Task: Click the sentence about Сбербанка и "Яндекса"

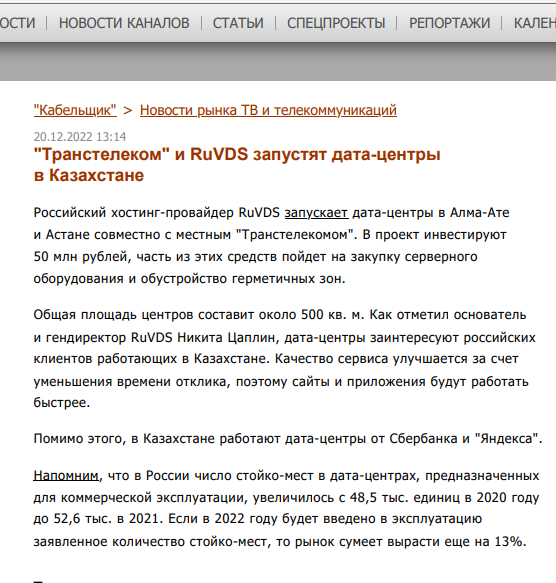Action: point(288,439)
